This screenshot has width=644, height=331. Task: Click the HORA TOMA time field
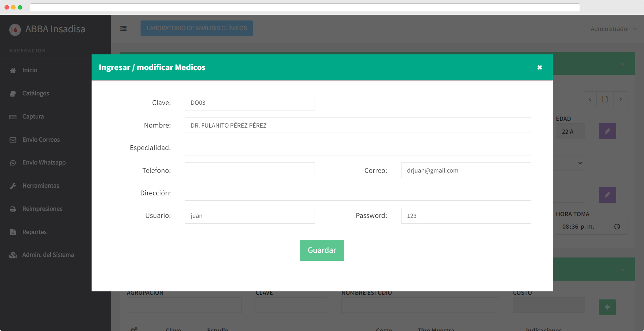[592, 227]
